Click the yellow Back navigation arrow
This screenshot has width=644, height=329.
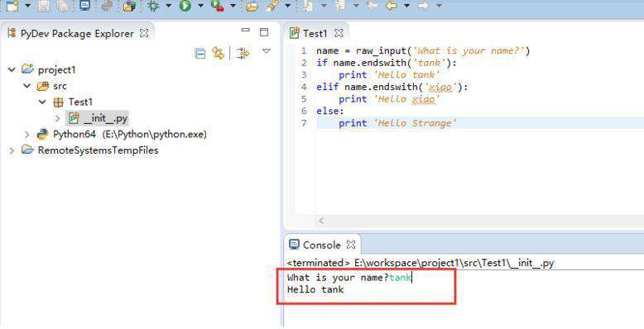pos(392,6)
